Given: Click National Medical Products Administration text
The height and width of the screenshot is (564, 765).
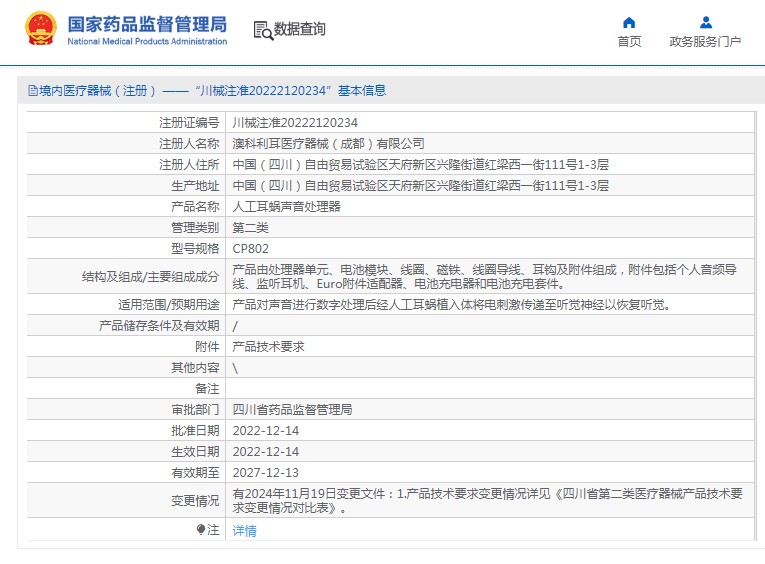Looking at the screenshot, I should coord(147,41).
